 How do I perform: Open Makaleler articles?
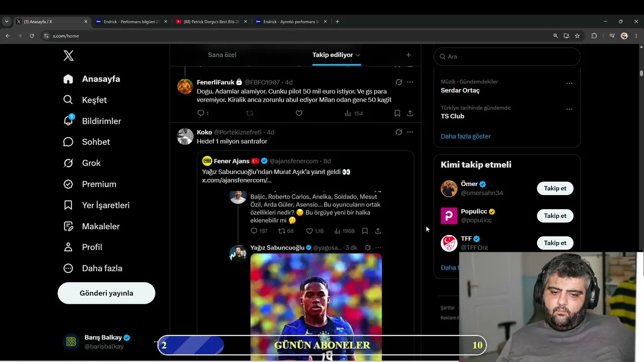[x=91, y=226]
